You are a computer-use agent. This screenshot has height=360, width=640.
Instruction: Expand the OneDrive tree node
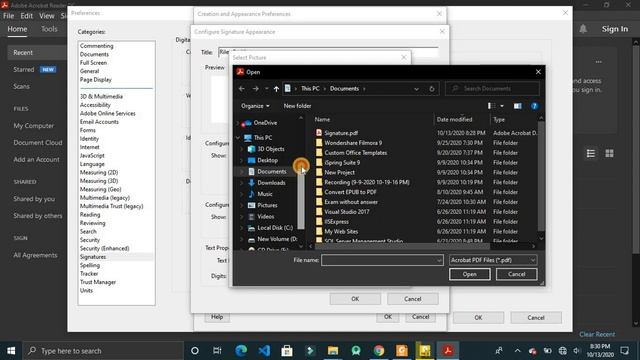[238, 123]
